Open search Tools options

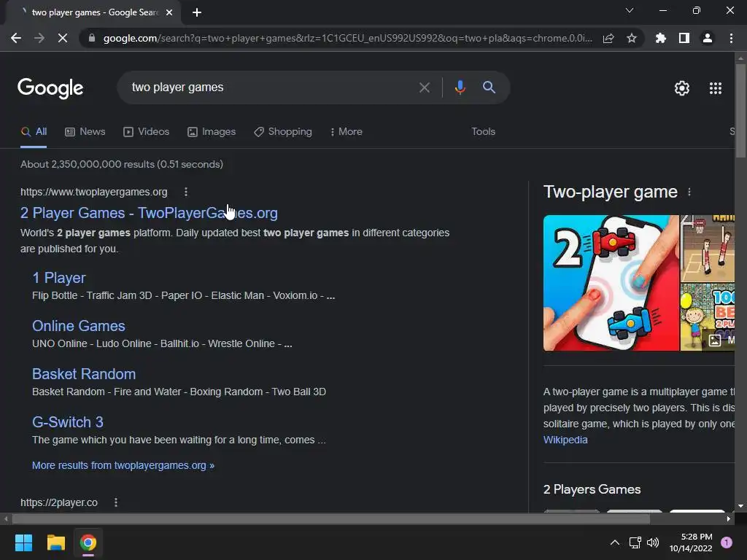click(483, 132)
